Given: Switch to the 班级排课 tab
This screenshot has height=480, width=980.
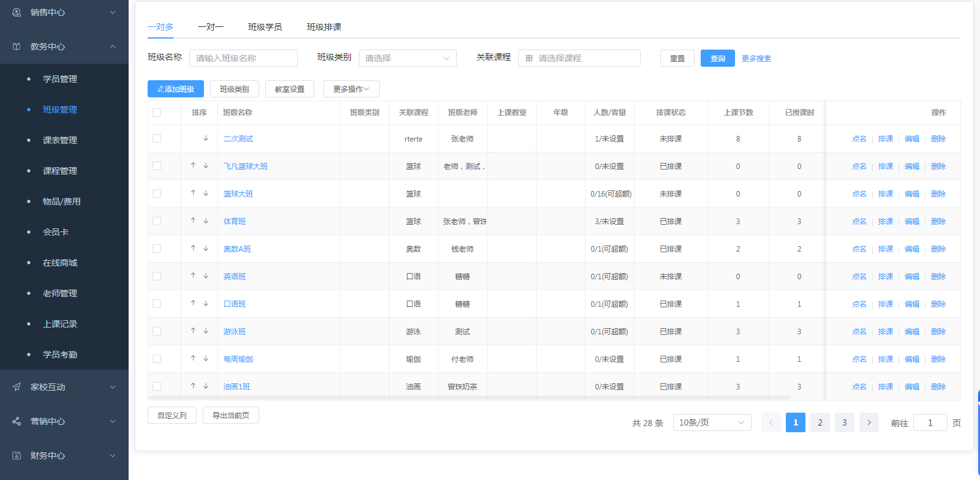Looking at the screenshot, I should [x=324, y=27].
